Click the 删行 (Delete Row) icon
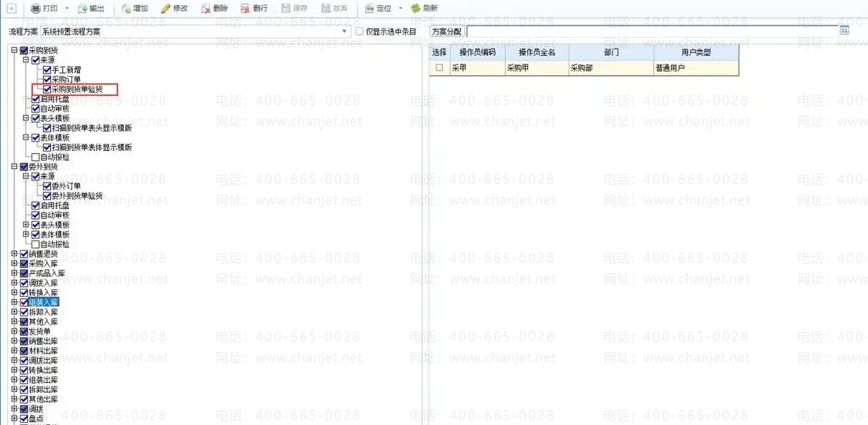The width and height of the screenshot is (868, 425). (245, 9)
